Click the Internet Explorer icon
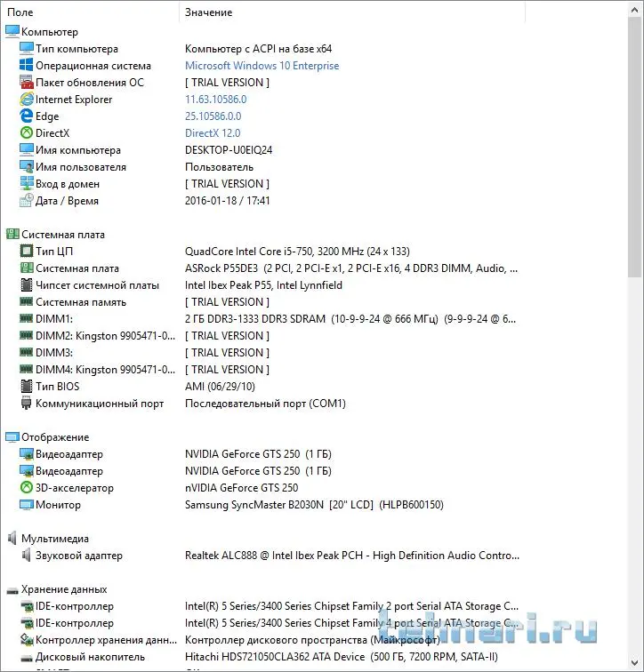This screenshot has height=672, width=644. 26,99
